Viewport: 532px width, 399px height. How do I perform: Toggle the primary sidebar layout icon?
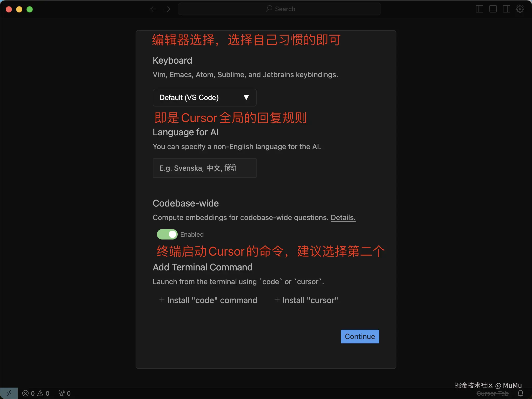479,9
